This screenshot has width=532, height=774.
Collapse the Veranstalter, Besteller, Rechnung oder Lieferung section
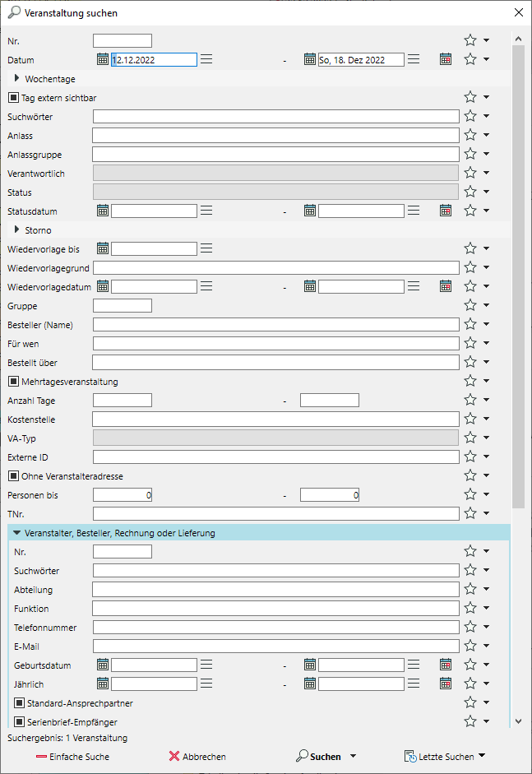click(17, 533)
